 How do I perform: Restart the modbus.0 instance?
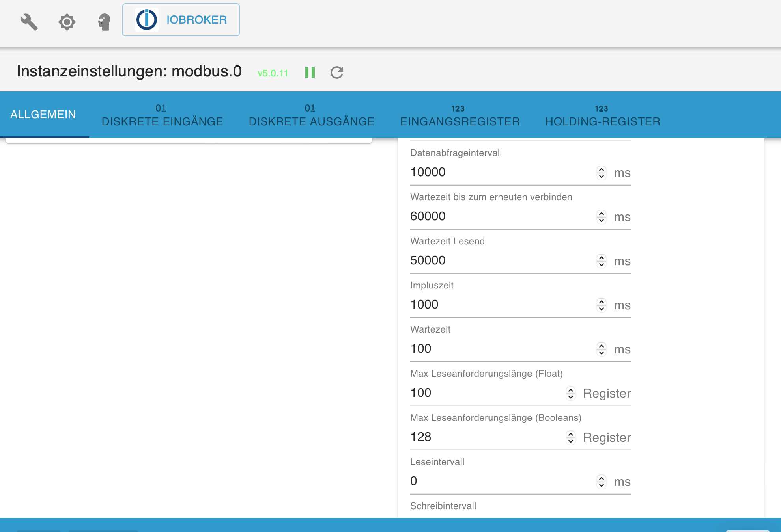point(337,73)
